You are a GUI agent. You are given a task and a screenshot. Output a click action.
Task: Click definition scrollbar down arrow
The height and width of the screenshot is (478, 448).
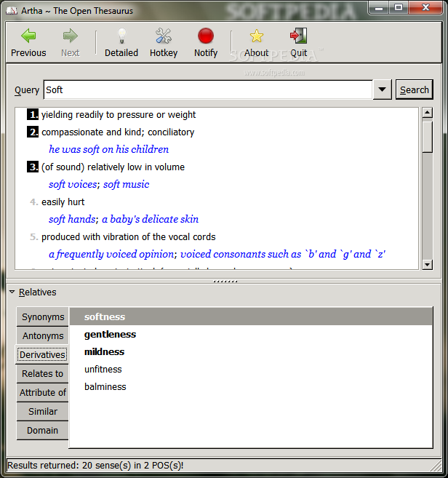(x=428, y=265)
